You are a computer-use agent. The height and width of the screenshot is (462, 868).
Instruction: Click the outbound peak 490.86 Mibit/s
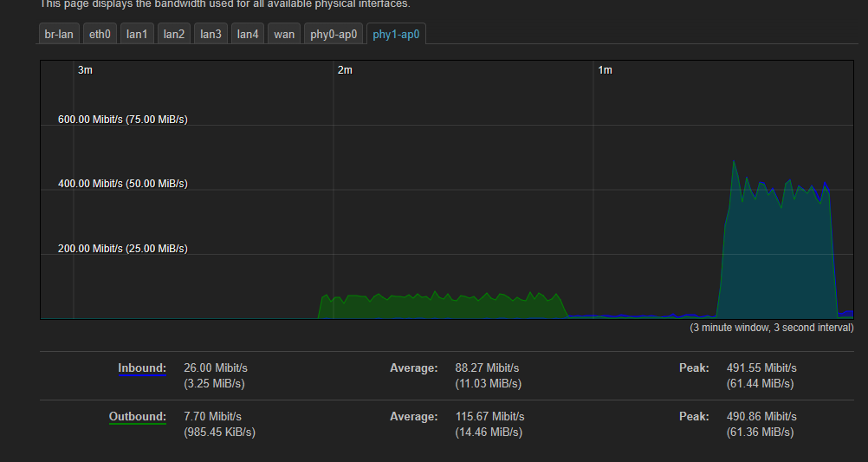[761, 416]
